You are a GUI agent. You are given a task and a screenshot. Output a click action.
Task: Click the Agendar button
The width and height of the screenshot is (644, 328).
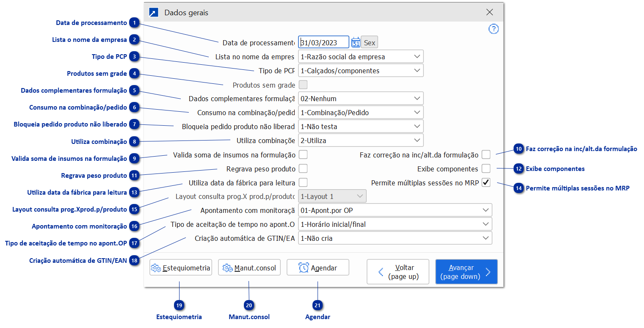click(x=318, y=268)
